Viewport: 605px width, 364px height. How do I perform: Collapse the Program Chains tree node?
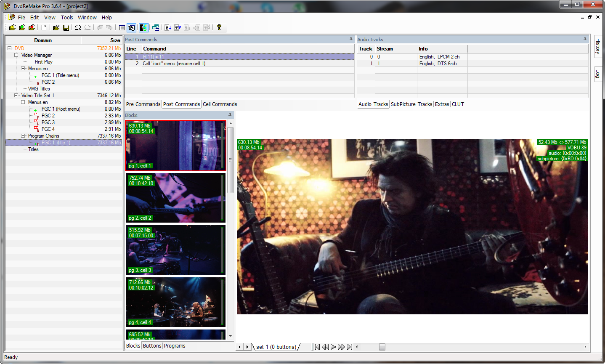point(23,136)
